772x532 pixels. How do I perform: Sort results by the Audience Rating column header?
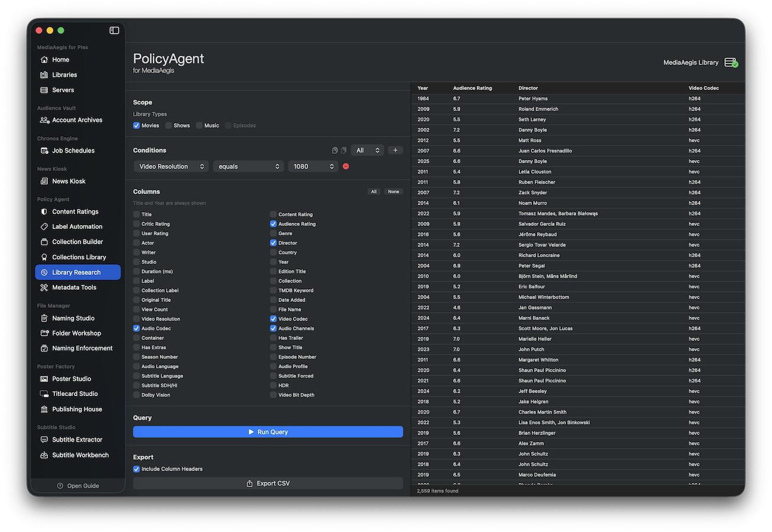click(x=472, y=88)
